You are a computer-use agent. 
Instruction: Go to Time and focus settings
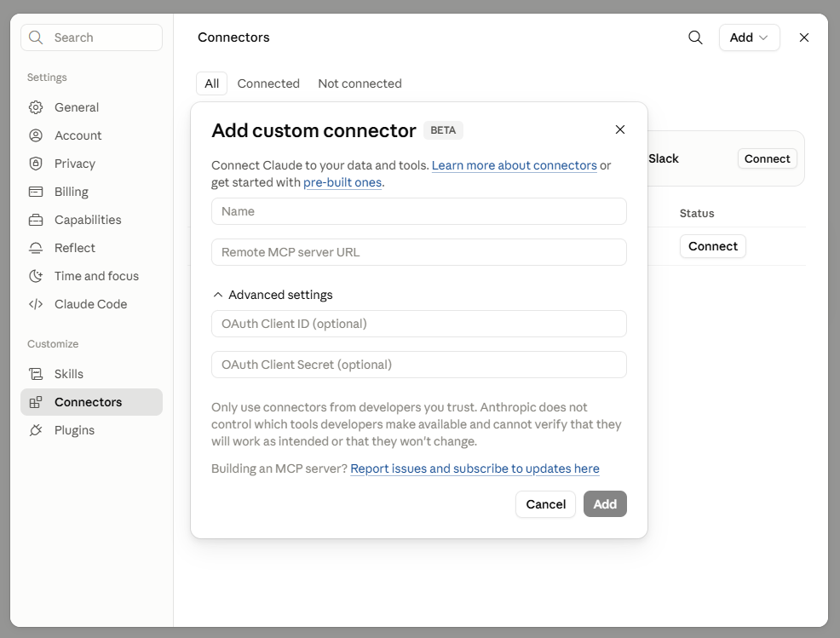[x=92, y=276]
